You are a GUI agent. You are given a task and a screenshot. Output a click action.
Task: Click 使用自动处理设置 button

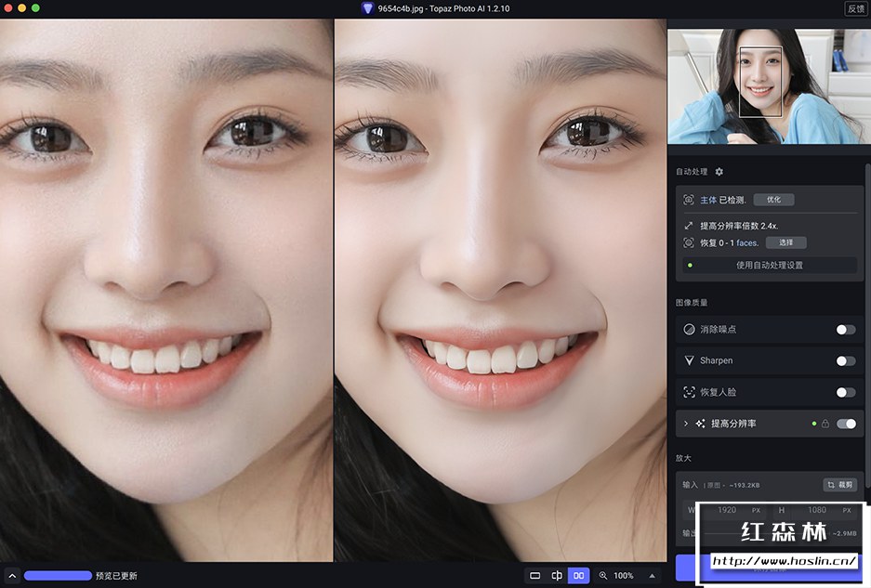point(770,266)
